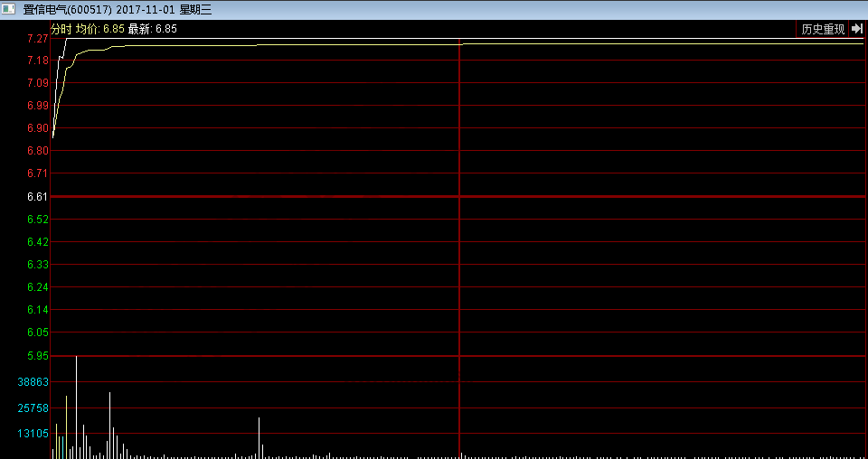This screenshot has height=459, width=868.
Task: Click the 历史重现 button
Action: point(823,29)
